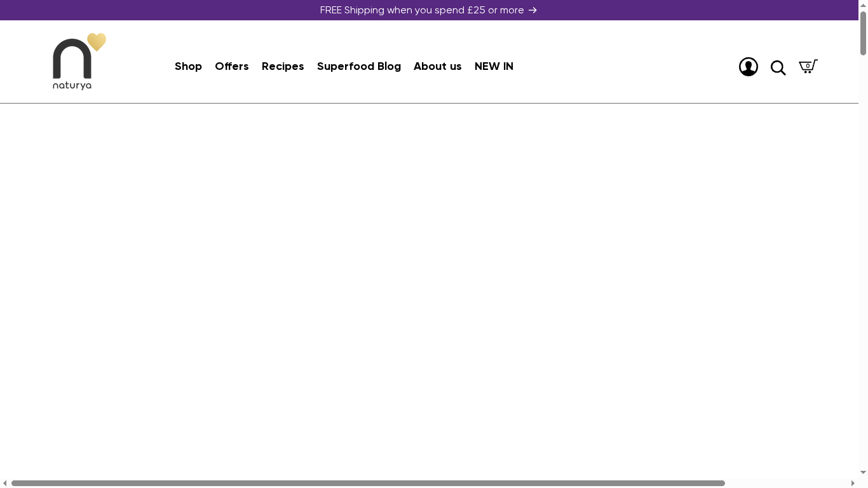The image size is (868, 488).
Task: Open the About us page
Action: [x=438, y=66]
